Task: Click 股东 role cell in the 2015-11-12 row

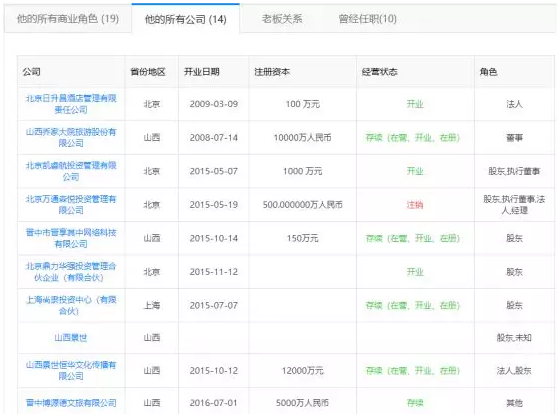Action: 514,272
